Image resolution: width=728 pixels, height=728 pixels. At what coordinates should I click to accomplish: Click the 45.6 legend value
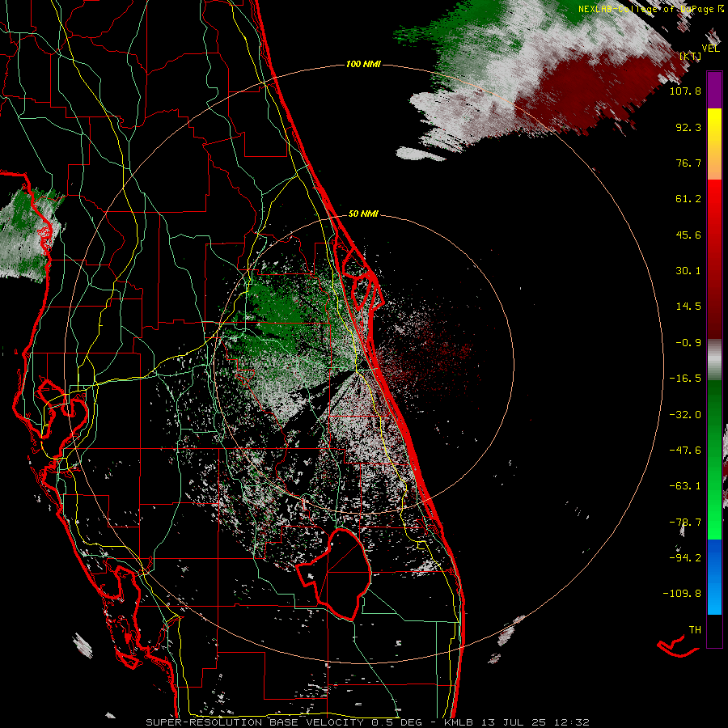point(688,235)
